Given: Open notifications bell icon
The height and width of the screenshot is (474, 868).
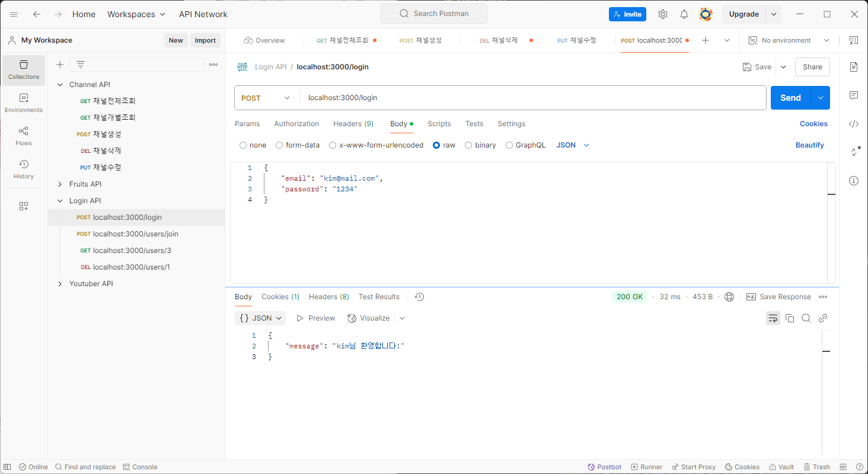Looking at the screenshot, I should [684, 14].
